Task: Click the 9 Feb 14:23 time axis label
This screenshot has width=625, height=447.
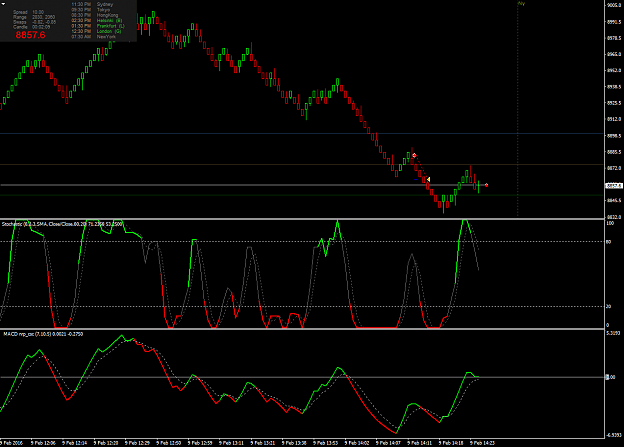Action: [x=482, y=443]
